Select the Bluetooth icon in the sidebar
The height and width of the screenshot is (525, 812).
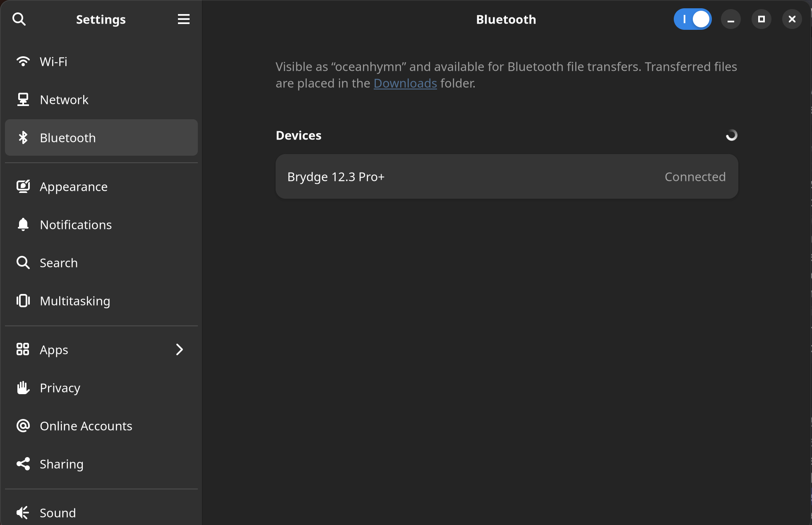pyautogui.click(x=23, y=137)
